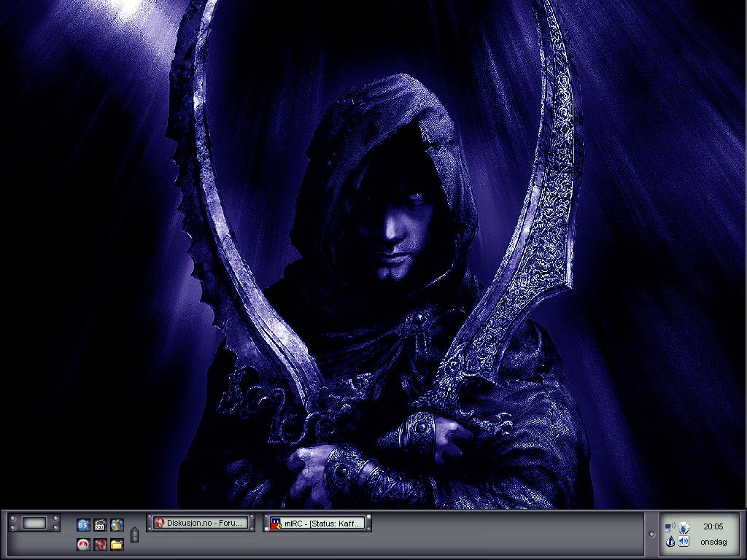Click the onsdag day label

tap(713, 542)
